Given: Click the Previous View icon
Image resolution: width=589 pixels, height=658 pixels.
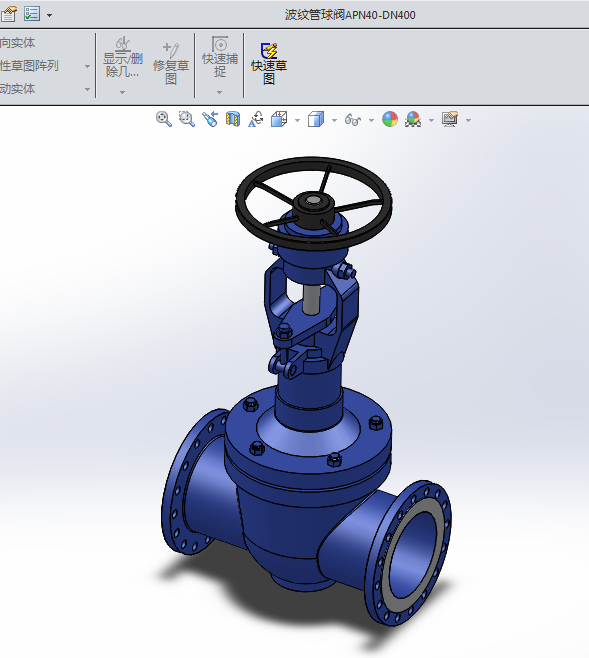Looking at the screenshot, I should [x=210, y=119].
